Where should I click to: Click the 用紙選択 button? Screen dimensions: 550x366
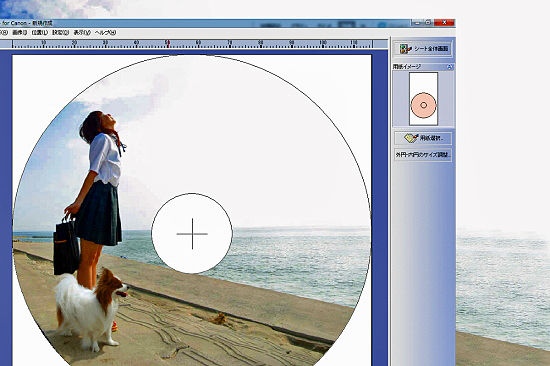(x=423, y=138)
